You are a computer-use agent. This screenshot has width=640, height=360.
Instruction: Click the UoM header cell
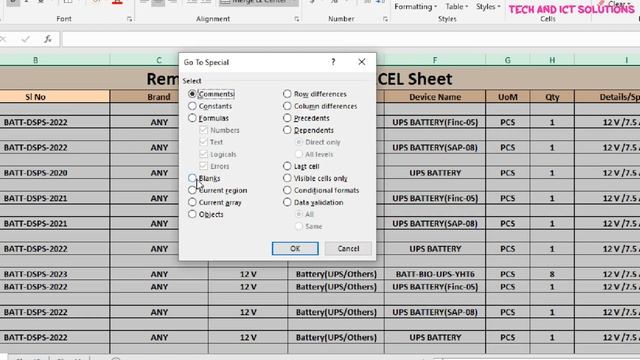tap(508, 97)
